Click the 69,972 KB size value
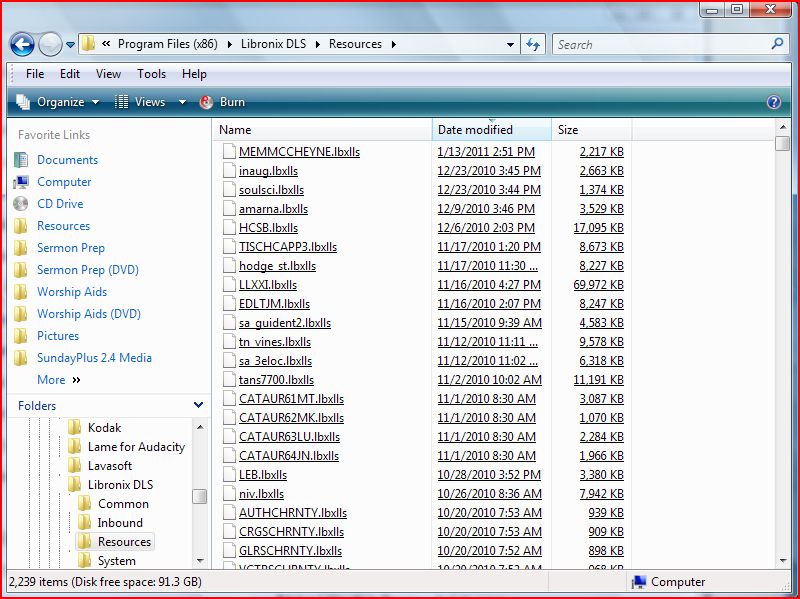Screen dimensions: 800x599 click(x=598, y=285)
